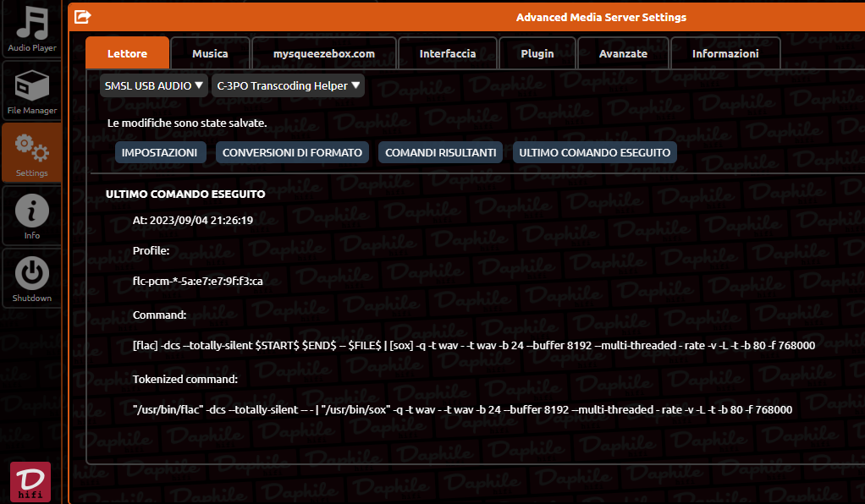Click the Daphile hifi logo icon
This screenshot has width=865, height=504.
pyautogui.click(x=30, y=482)
